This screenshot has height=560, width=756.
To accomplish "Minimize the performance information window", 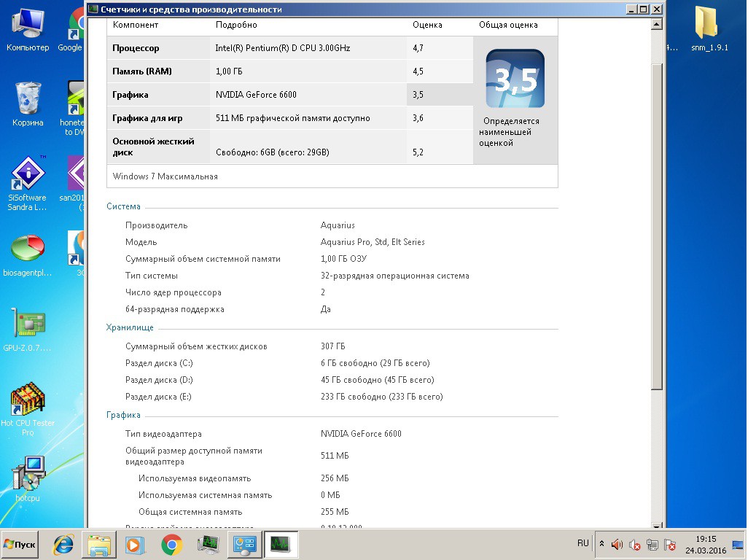I will [x=631, y=9].
